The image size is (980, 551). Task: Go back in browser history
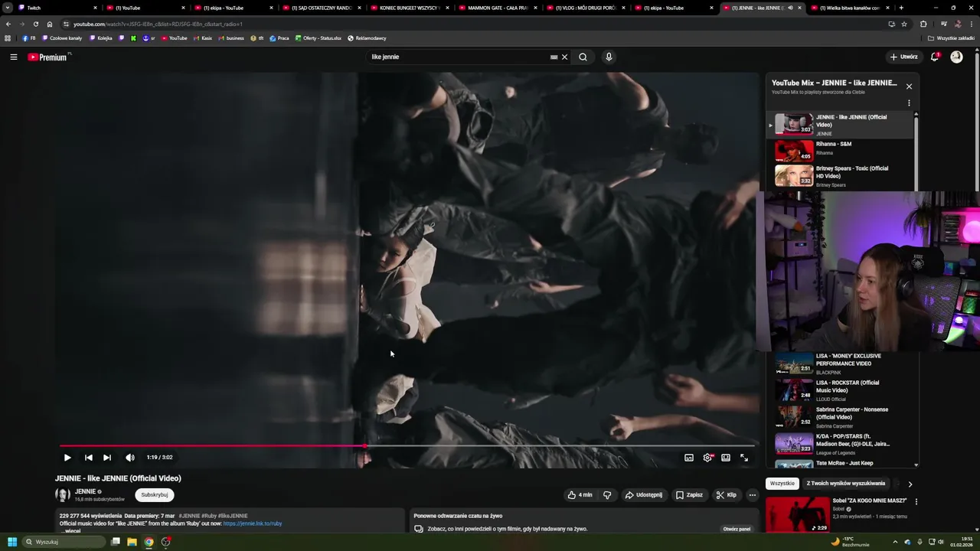(x=8, y=24)
